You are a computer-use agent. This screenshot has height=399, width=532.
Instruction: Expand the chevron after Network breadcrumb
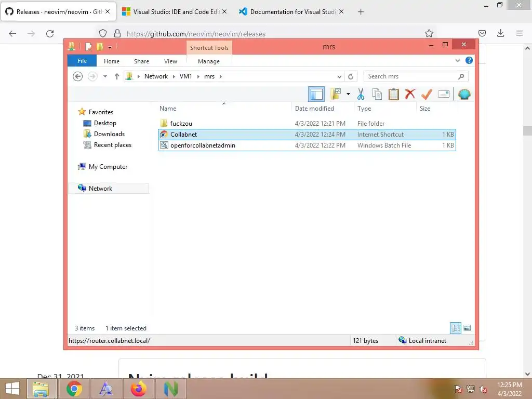(174, 76)
